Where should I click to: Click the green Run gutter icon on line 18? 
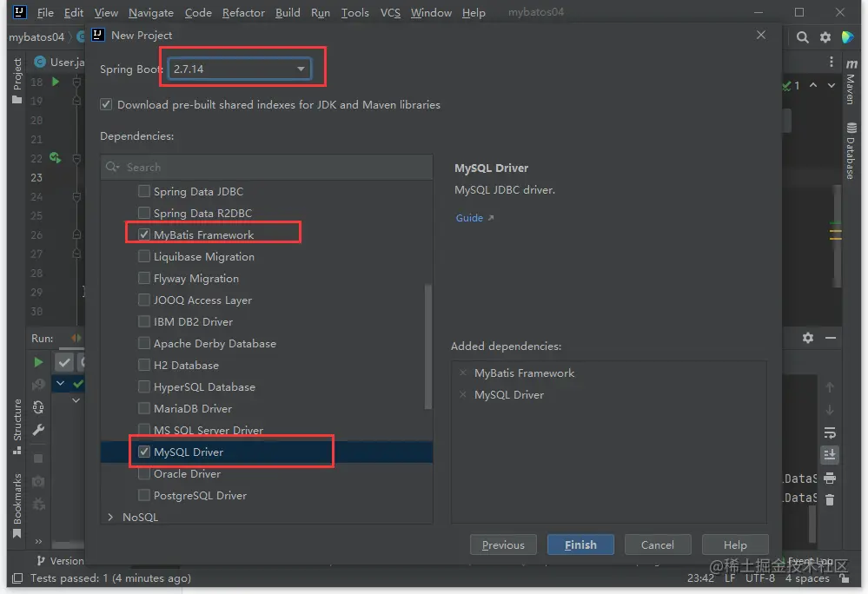[x=56, y=82]
